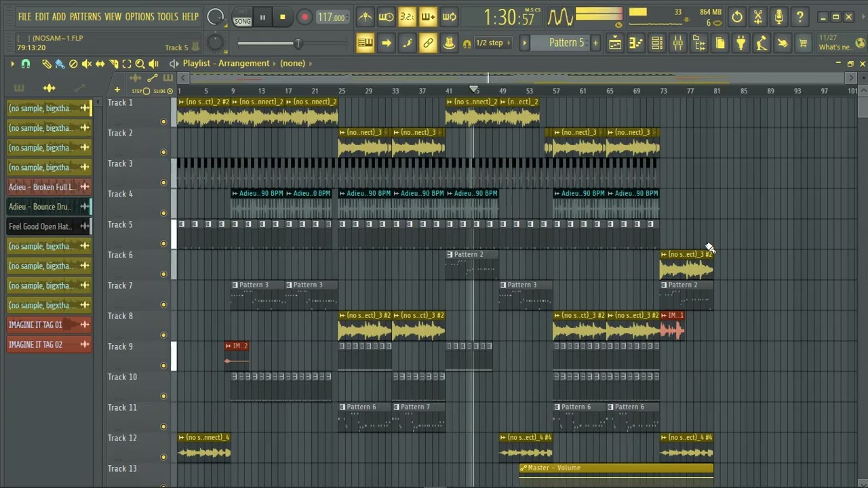868x488 pixels.
Task: Select the 'Feel Good Open Hat' clip in the picker
Action: click(49, 226)
